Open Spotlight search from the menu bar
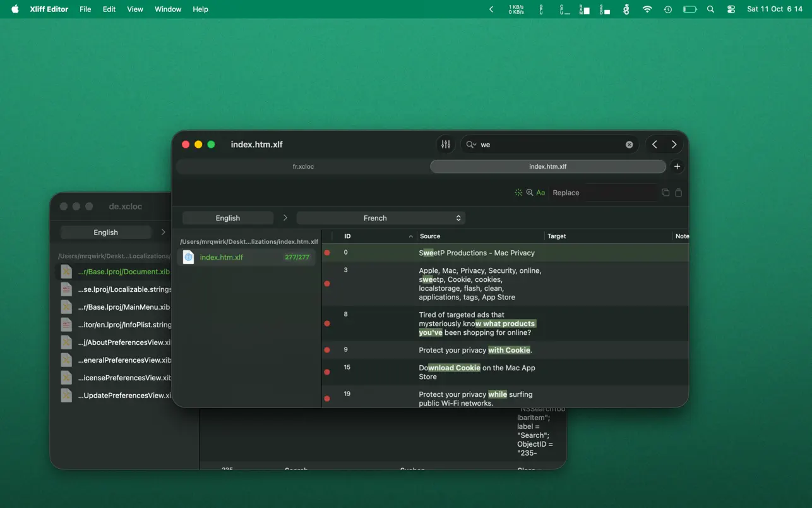 click(x=710, y=9)
